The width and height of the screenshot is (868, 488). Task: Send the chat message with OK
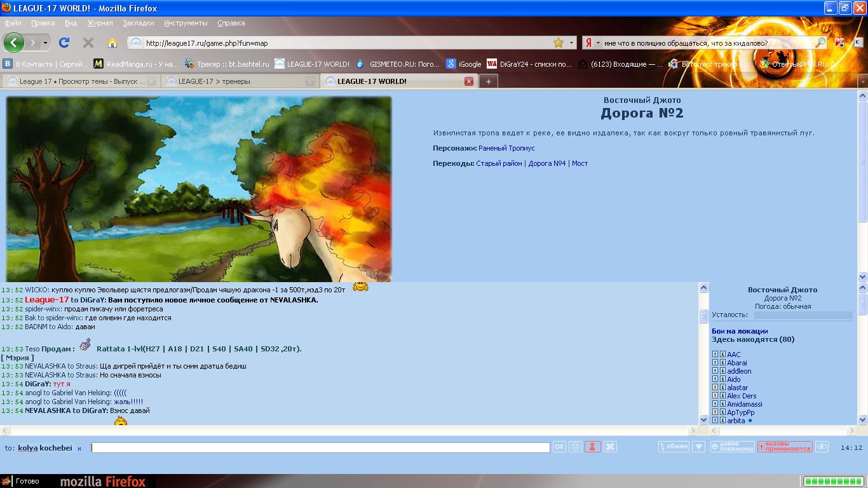coord(559,447)
